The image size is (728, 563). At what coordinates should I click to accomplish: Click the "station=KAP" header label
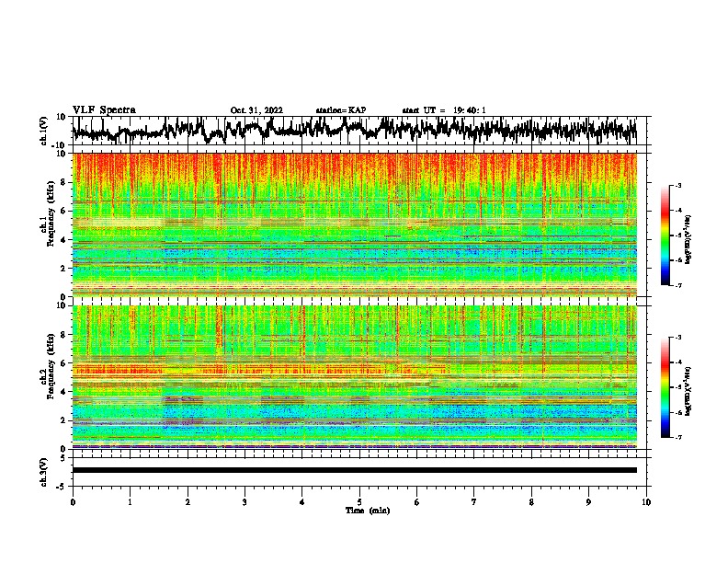pyautogui.click(x=341, y=110)
